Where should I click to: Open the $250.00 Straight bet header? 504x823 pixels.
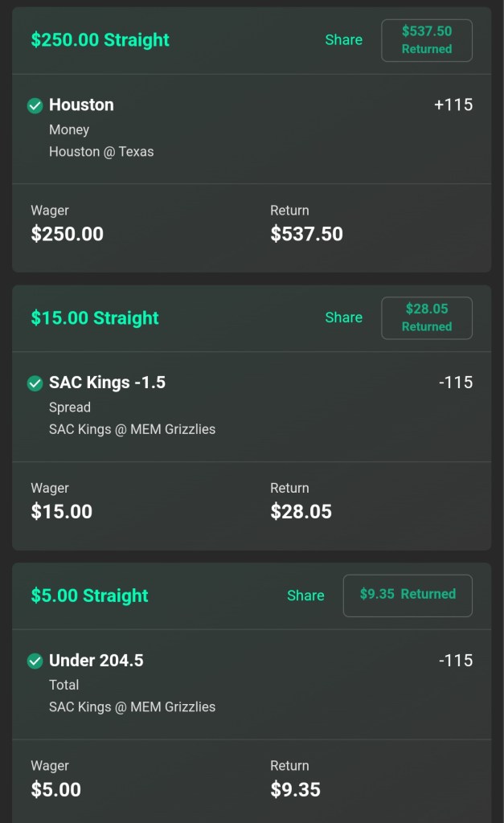(100, 40)
